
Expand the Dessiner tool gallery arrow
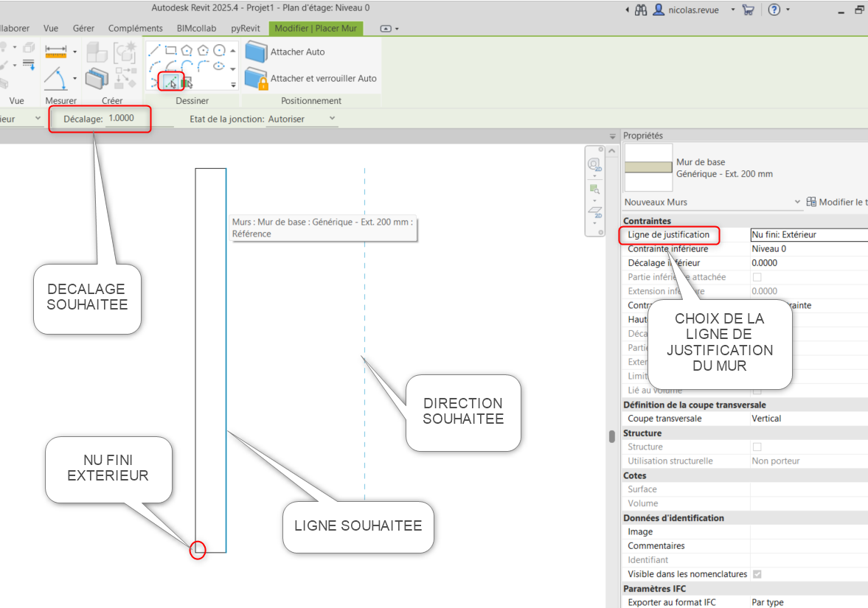tap(233, 85)
